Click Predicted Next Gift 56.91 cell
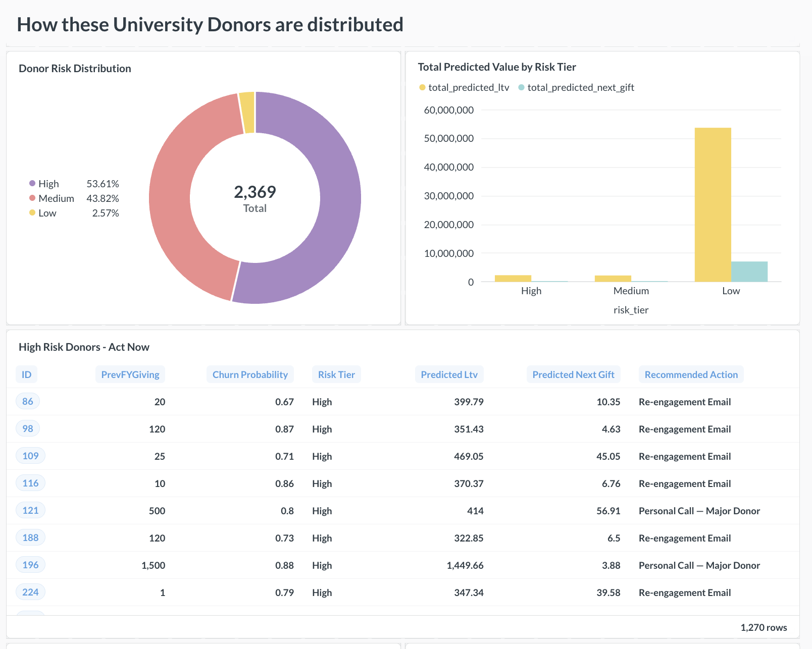 click(608, 511)
